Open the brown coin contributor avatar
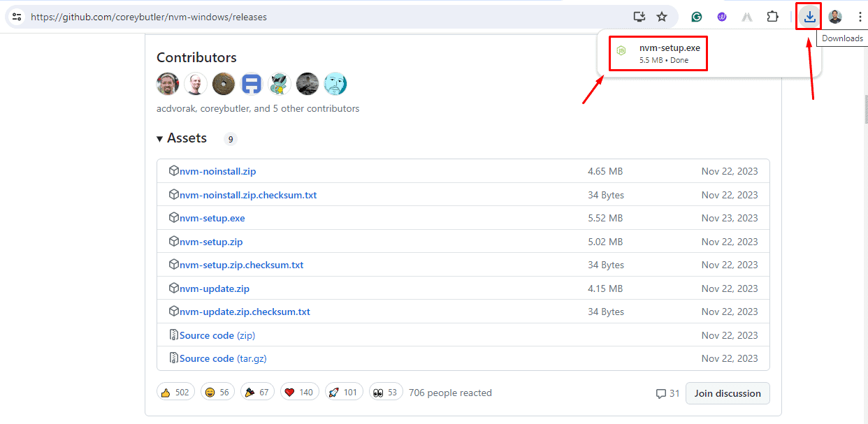The height and width of the screenshot is (424, 868). (224, 84)
